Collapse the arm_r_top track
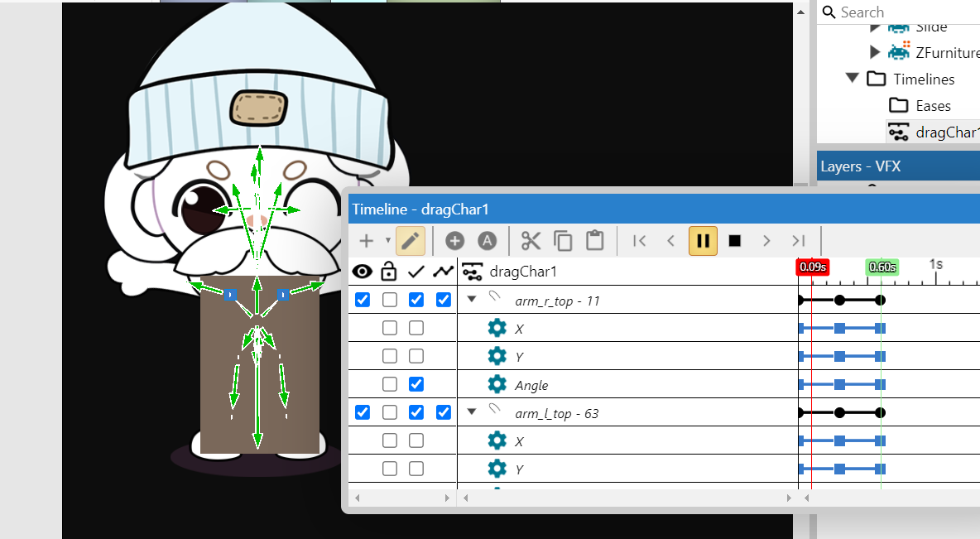Image resolution: width=980 pixels, height=539 pixels. pos(472,300)
